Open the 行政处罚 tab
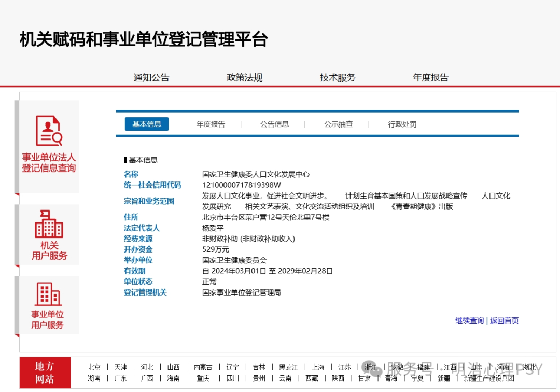Viewport: 560px width, 392px height. [x=402, y=124]
